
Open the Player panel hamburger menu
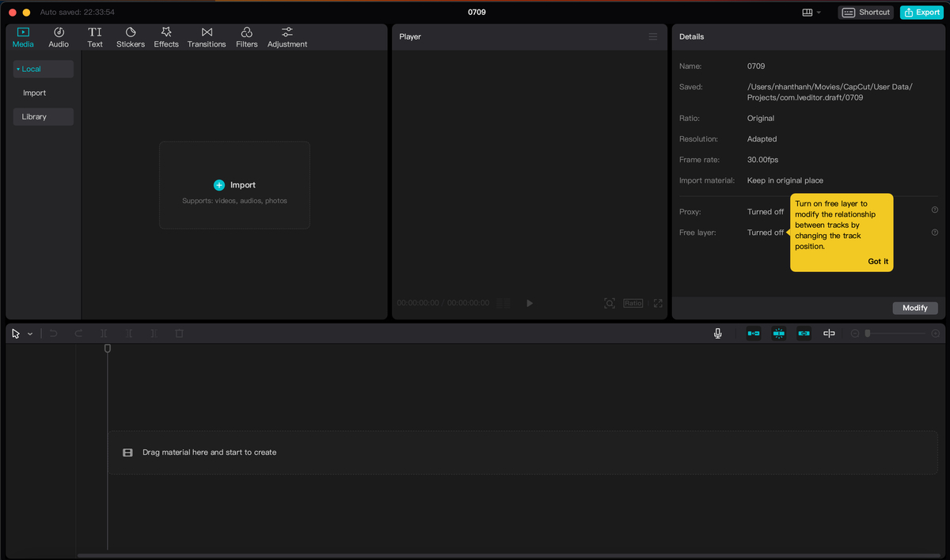(653, 37)
